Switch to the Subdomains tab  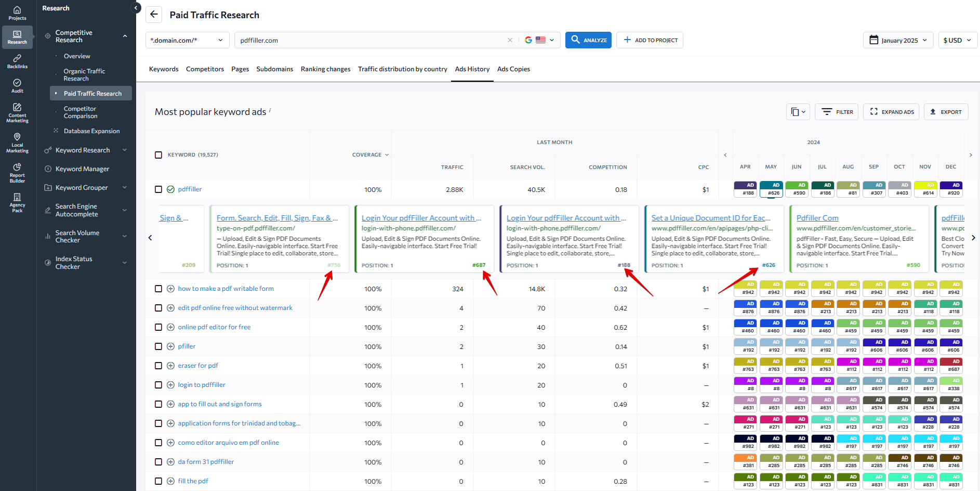point(274,69)
